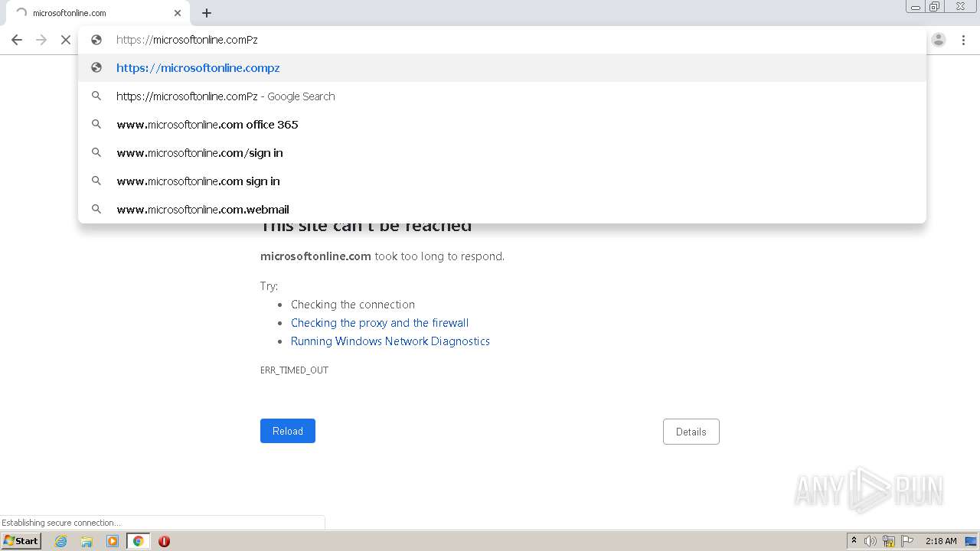Pick the 'com sign in' suggestion
Viewport: 980px width, 551px height.
(502, 181)
